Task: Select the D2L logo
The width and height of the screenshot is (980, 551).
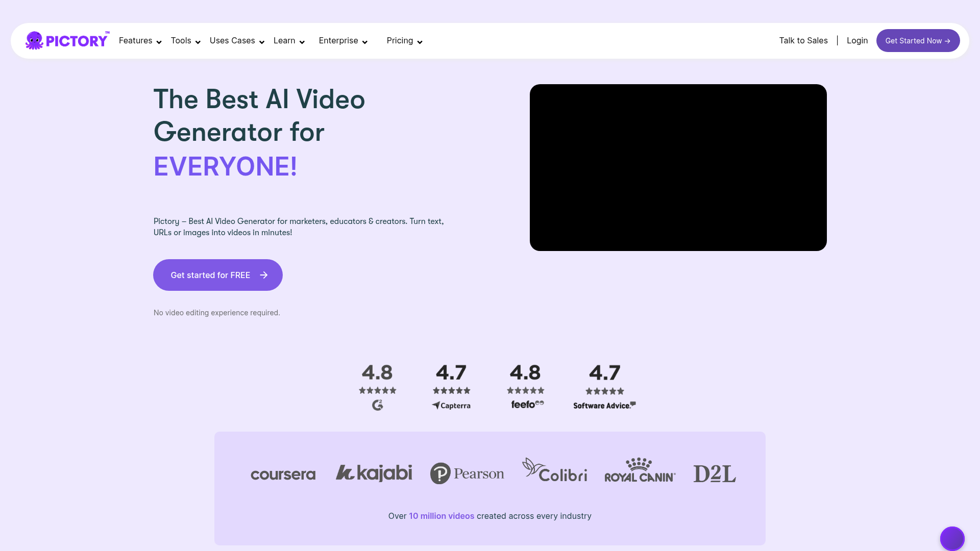Action: tap(714, 473)
